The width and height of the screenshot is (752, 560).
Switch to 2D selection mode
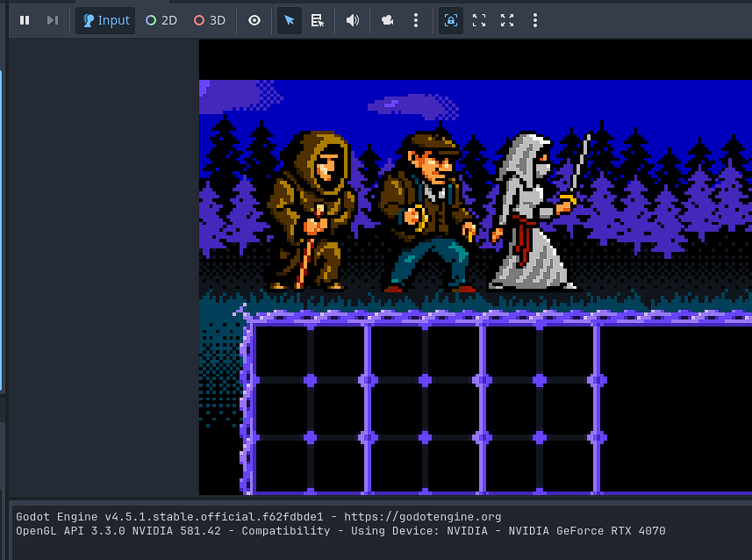[161, 20]
